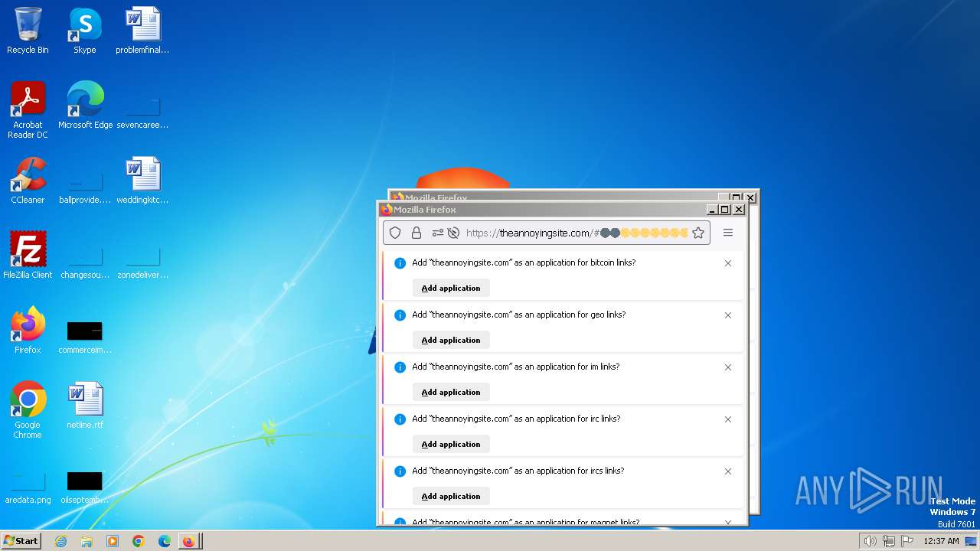Close the front Mozilla Firefox window
The height and width of the screenshot is (551, 980).
click(739, 209)
